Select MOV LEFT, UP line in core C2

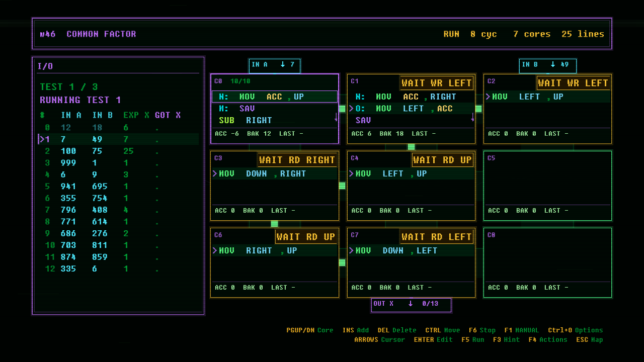[x=547, y=97]
